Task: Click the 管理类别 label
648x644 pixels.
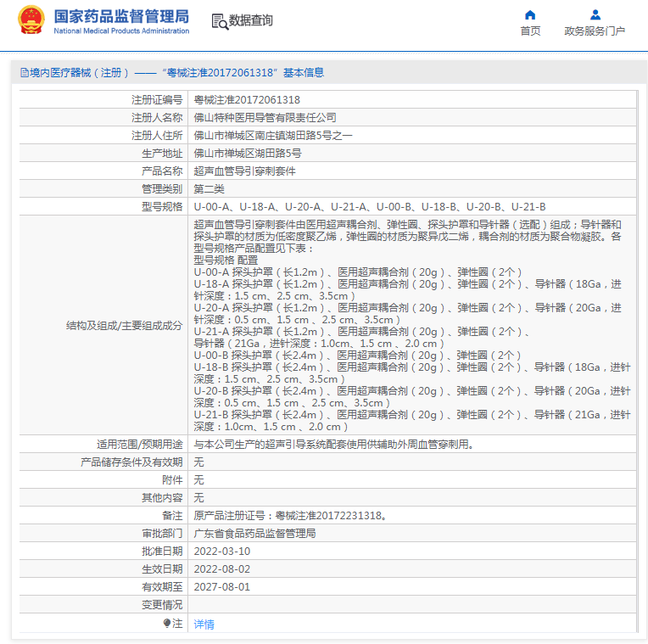Action: tap(162, 189)
